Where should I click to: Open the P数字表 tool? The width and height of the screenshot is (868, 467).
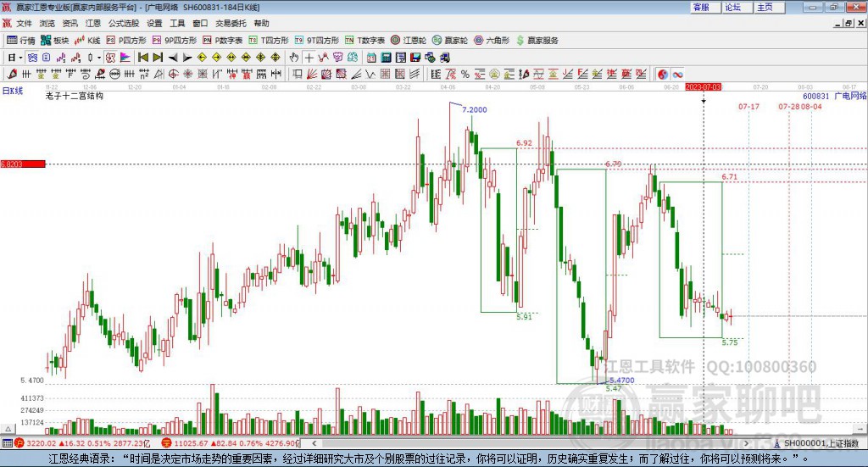(223, 41)
